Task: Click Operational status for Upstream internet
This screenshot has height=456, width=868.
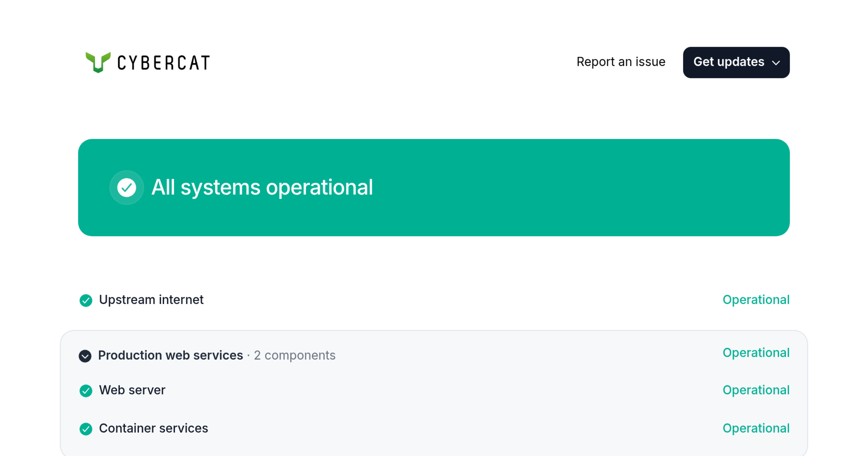Action: tap(756, 300)
